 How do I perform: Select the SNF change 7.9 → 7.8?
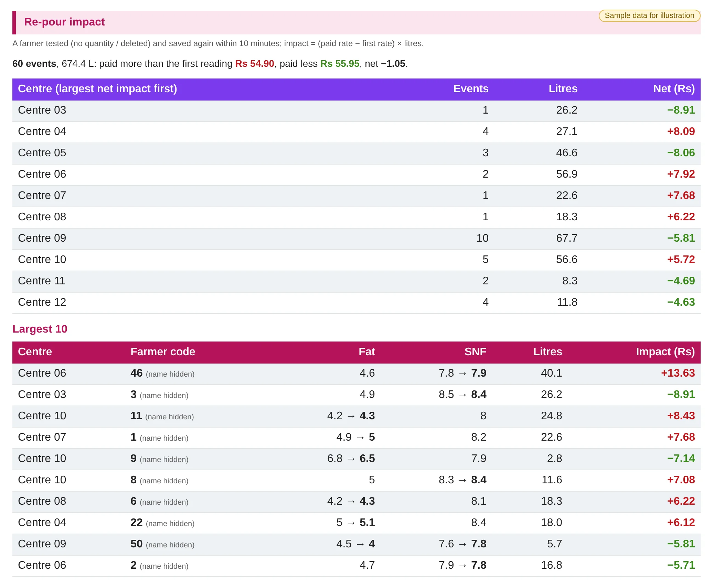pos(462,565)
